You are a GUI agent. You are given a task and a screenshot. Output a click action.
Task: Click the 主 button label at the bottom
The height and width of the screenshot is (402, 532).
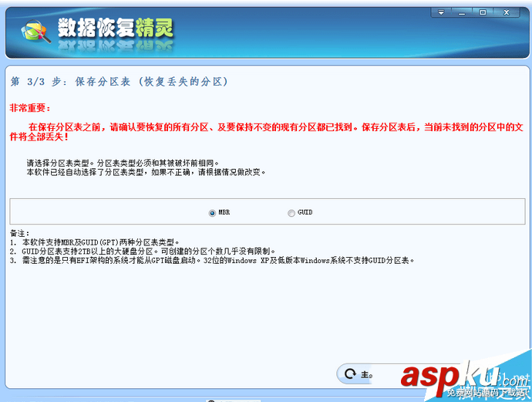pyautogui.click(x=366, y=374)
